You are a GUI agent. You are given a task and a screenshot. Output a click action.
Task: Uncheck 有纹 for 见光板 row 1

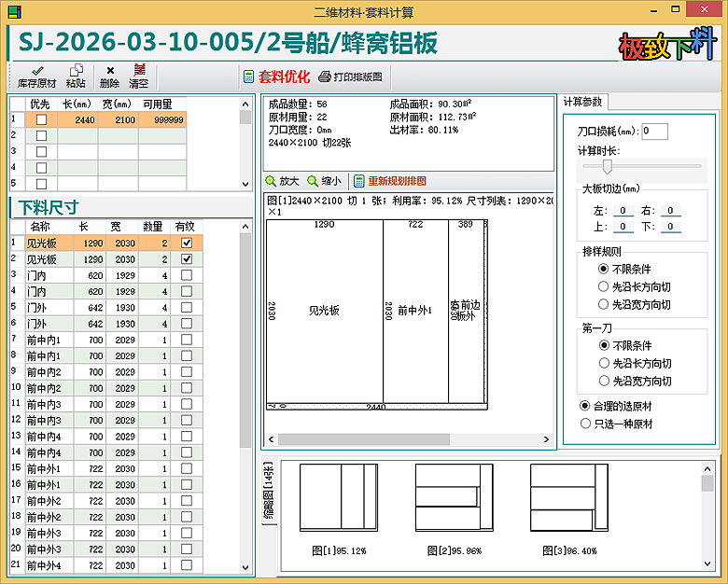tap(187, 243)
